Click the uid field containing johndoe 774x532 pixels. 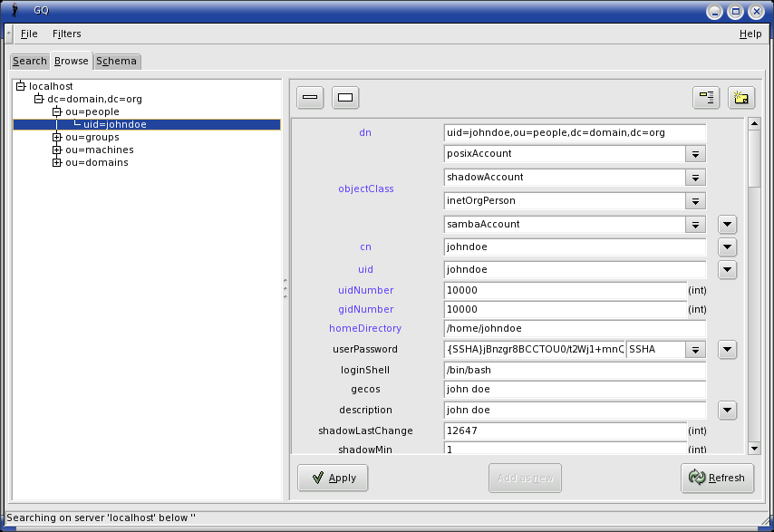tap(576, 270)
